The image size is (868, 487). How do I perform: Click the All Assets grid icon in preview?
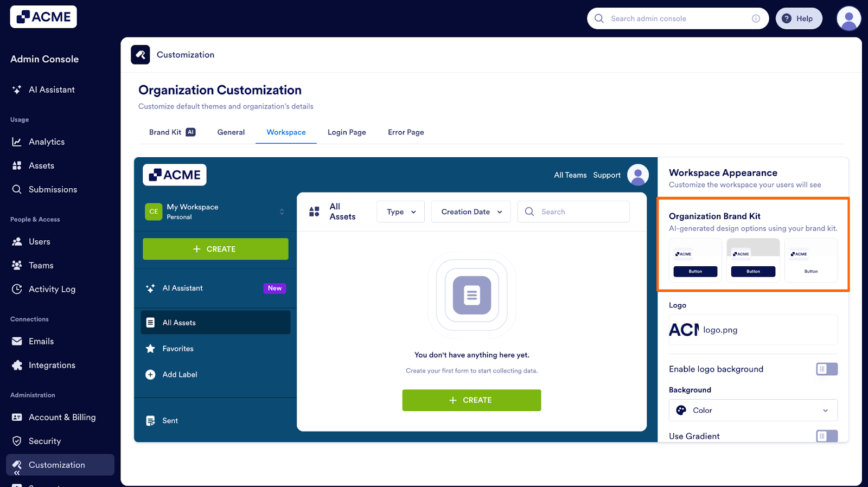(x=314, y=212)
